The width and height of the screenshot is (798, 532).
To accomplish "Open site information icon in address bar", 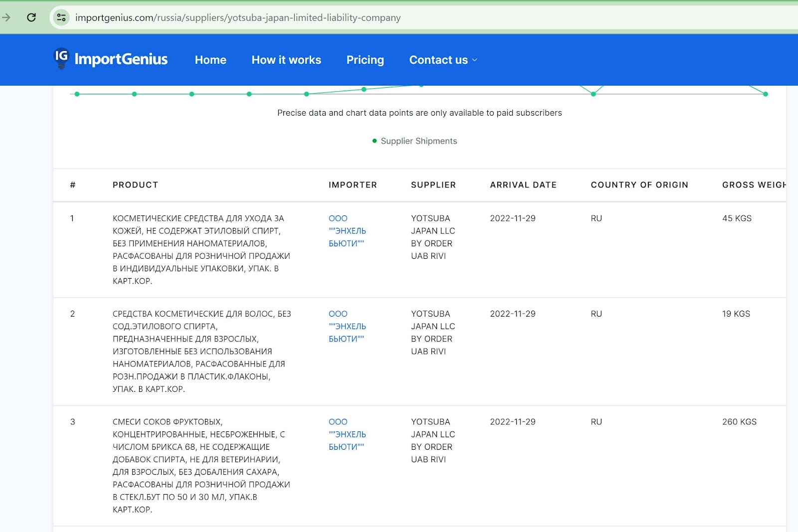I will (x=61, y=17).
